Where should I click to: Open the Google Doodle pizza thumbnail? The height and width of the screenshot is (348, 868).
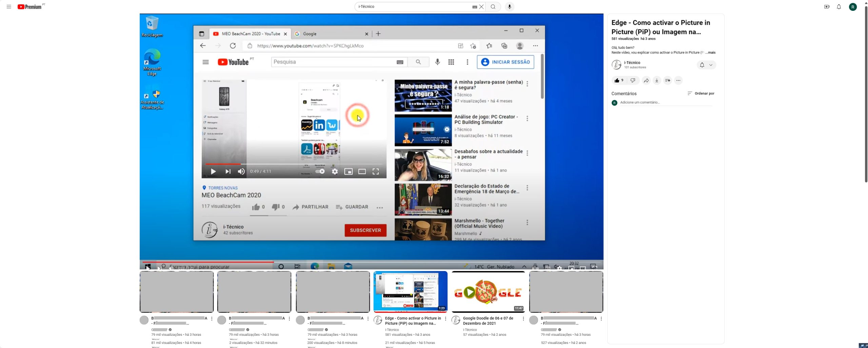(x=488, y=291)
